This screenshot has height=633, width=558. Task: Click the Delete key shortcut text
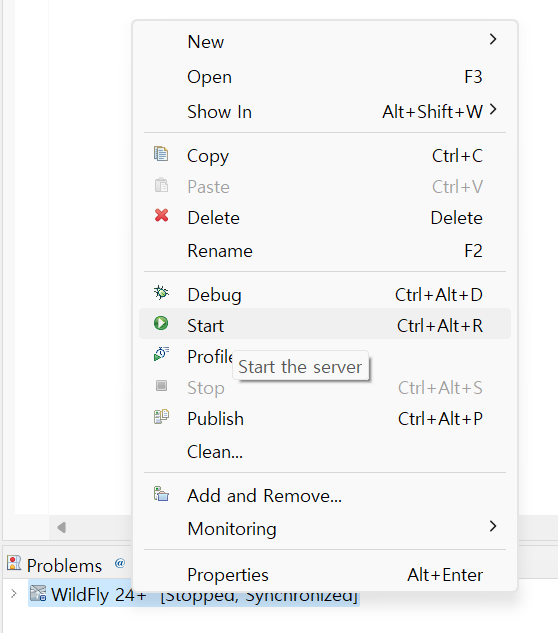click(x=457, y=218)
